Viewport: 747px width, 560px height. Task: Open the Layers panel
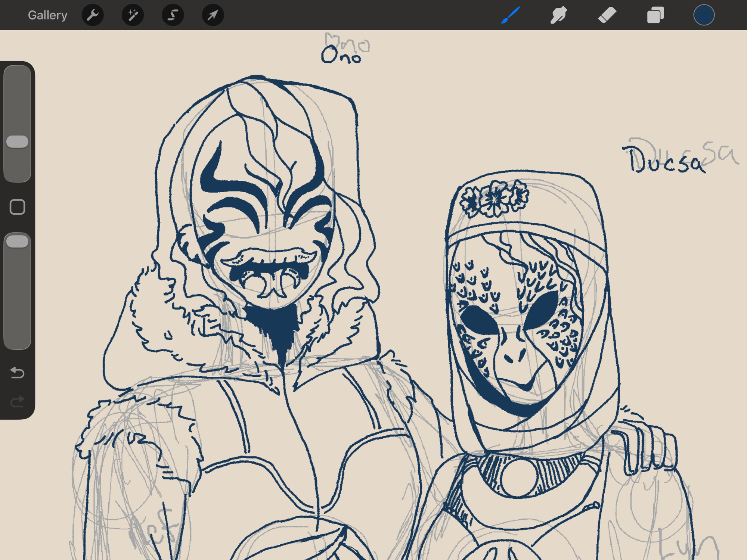tap(655, 15)
